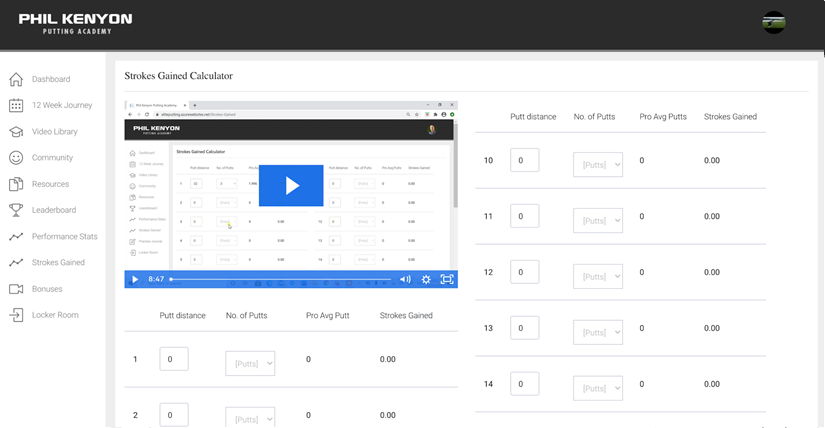Screen dimensions: 825x428
Task: Click the Strokes Gained chart icon
Action: [16, 262]
